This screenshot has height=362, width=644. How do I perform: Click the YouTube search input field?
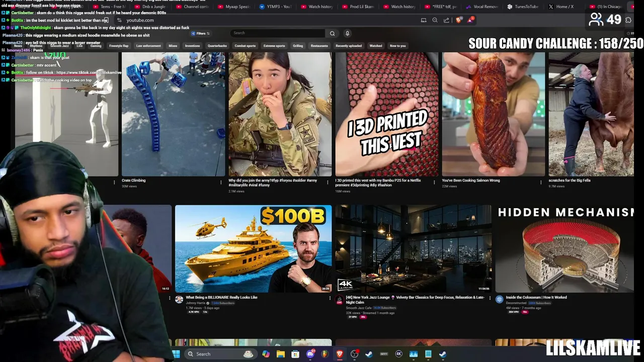tap(278, 33)
